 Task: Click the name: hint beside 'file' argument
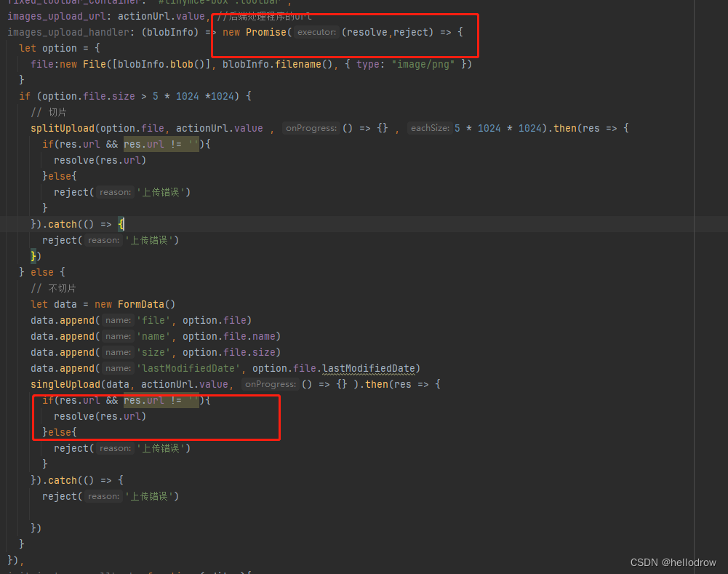click(x=117, y=320)
